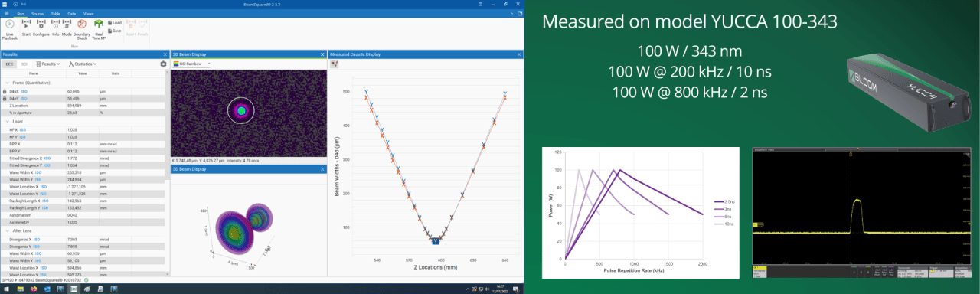Select the Astigmatism row
Screen dimensions: 980x294
[x=83, y=214]
